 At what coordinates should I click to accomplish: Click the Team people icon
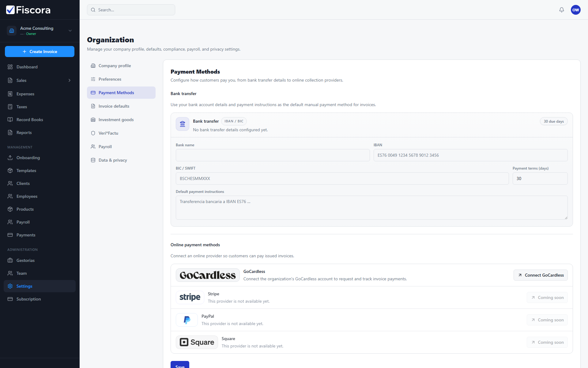[10, 273]
